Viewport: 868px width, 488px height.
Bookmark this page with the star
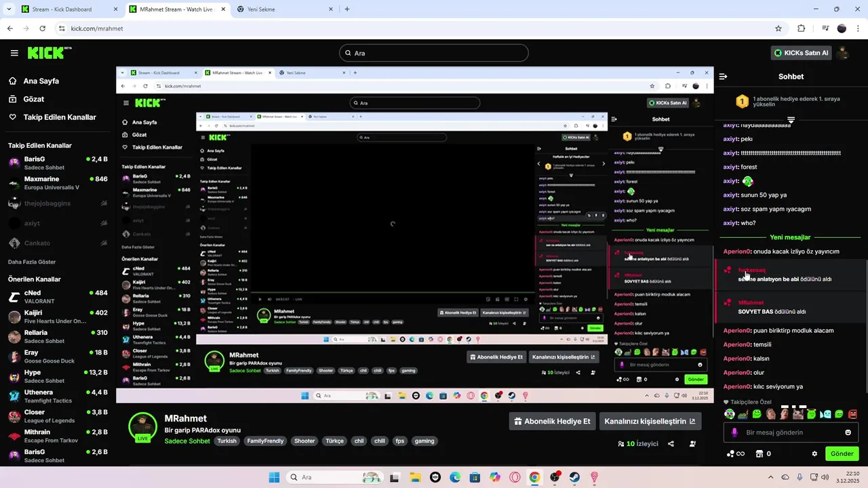(778, 28)
